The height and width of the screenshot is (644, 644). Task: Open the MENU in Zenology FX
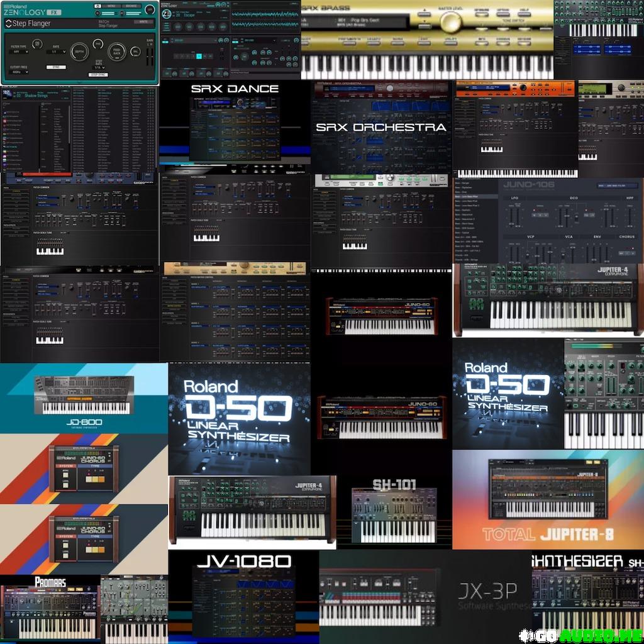pos(111,6)
